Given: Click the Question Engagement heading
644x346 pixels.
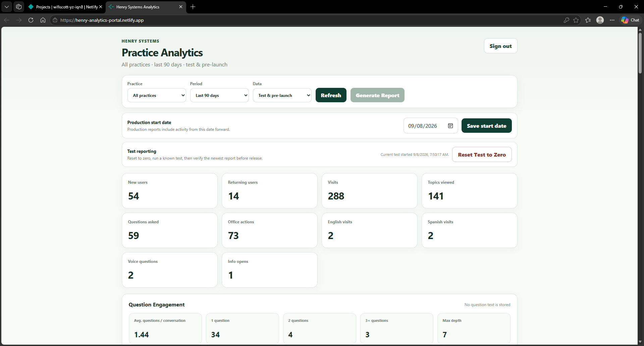Looking at the screenshot, I should click(157, 304).
